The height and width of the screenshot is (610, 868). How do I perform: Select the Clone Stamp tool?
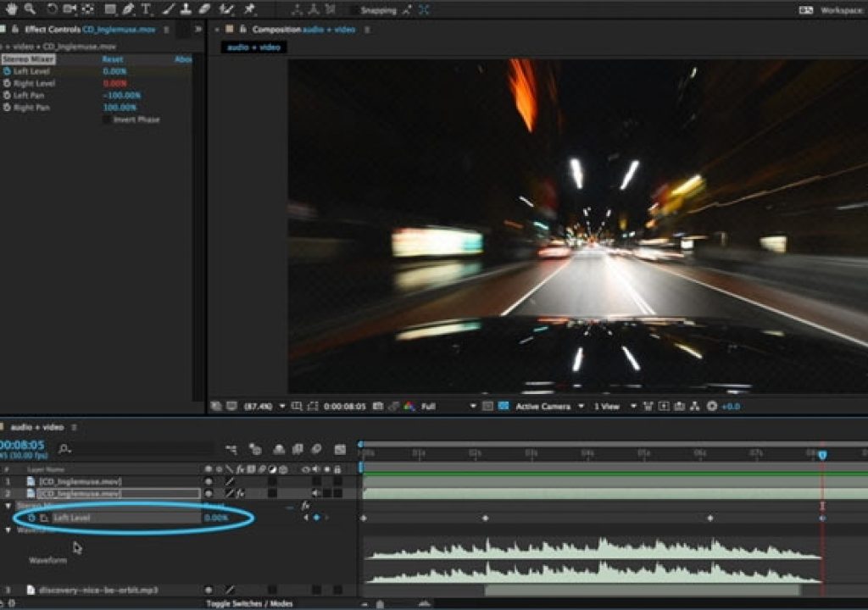coord(186,8)
